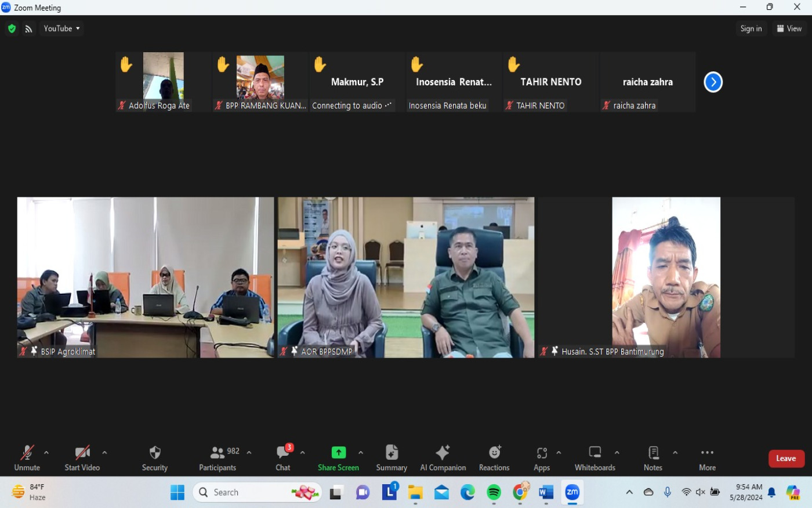This screenshot has width=812, height=508.
Task: Open the Participants panel
Action: point(218,457)
